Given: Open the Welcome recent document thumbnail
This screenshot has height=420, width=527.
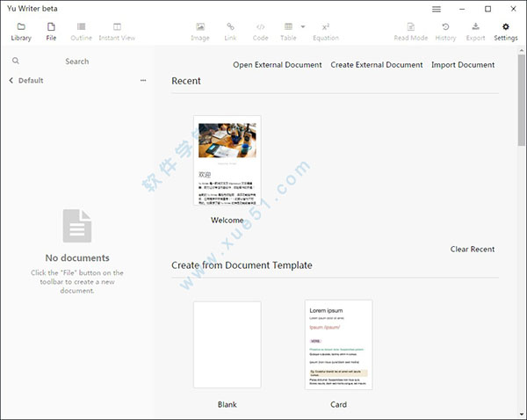Looking at the screenshot, I should pos(227,161).
